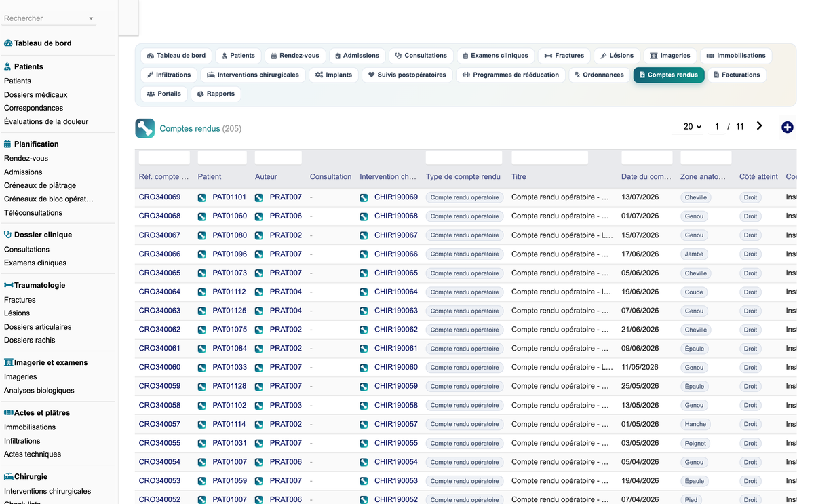814x504 pixels.
Task: Go to next page arrow
Action: (759, 126)
